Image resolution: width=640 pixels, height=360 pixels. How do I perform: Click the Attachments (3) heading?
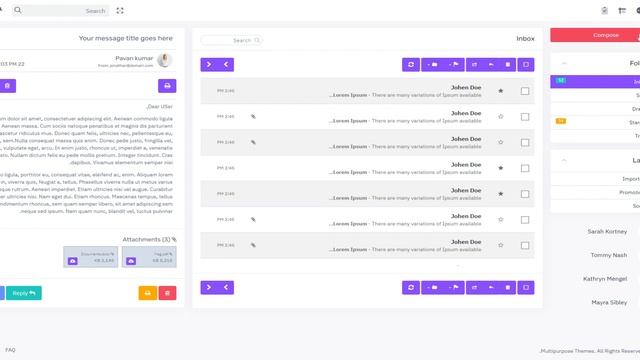[x=149, y=240]
